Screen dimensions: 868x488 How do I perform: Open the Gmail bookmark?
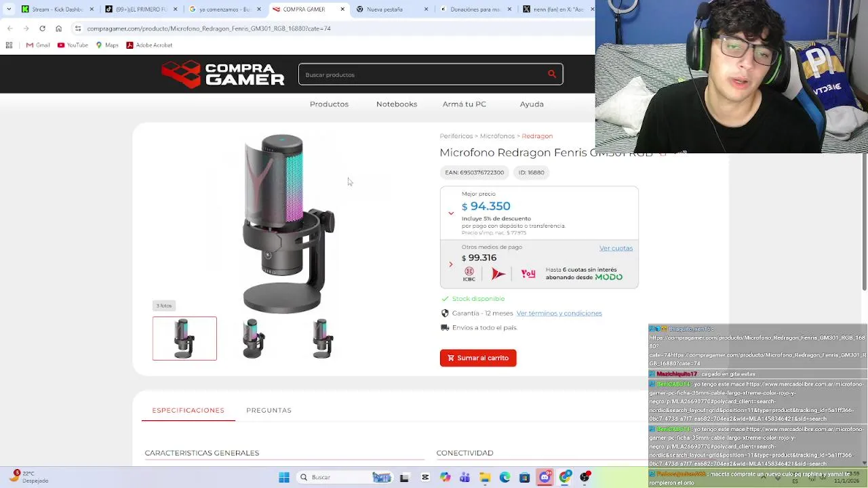pos(38,45)
